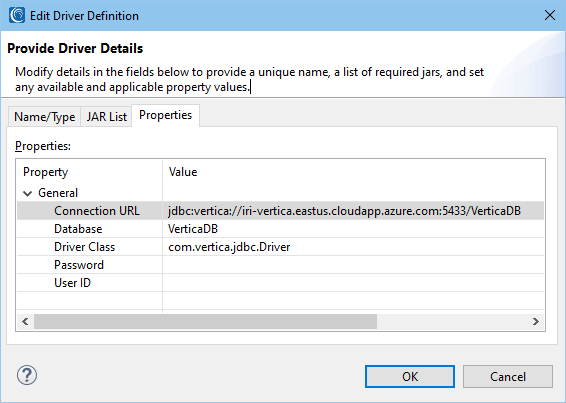Viewport: 566px width, 403px height.
Task: Select the Properties tab
Action: pos(165,115)
